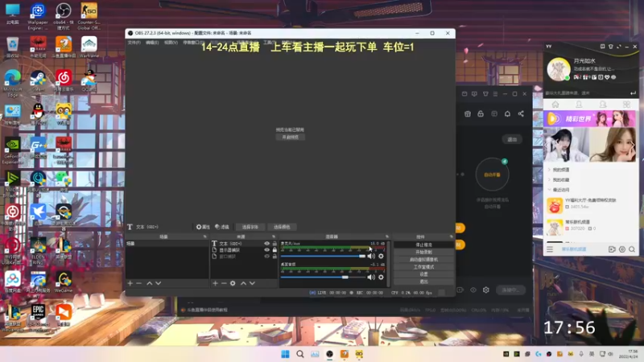
Task: Open the Steam desktop icon
Action: [x=38, y=80]
